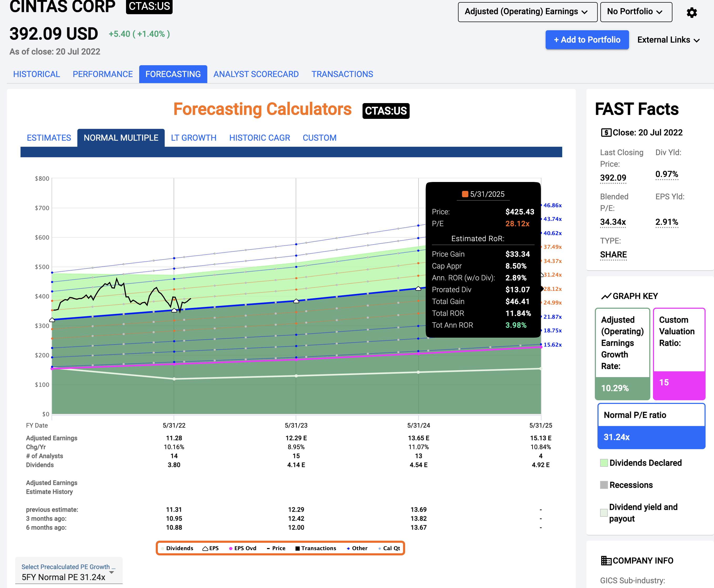
Task: Click the 12.29 E adjusted earnings estimate
Action: 296,438
